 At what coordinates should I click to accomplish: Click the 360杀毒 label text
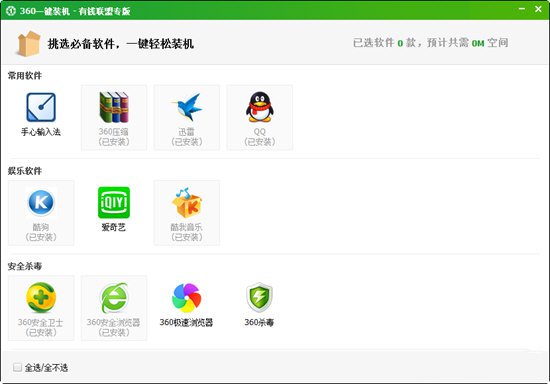tap(259, 322)
